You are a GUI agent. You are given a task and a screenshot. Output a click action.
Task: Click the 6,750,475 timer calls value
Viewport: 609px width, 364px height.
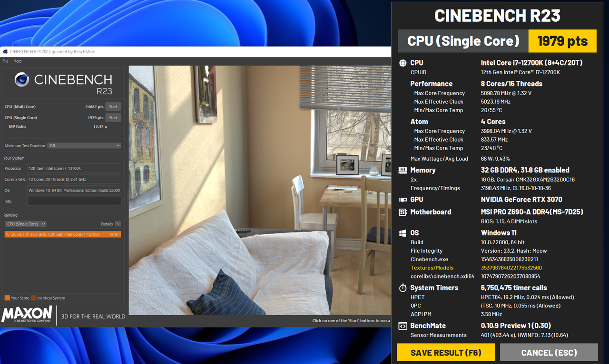coord(514,287)
